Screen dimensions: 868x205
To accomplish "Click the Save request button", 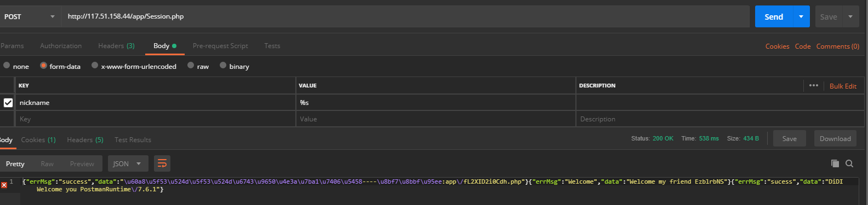I will [x=829, y=17].
